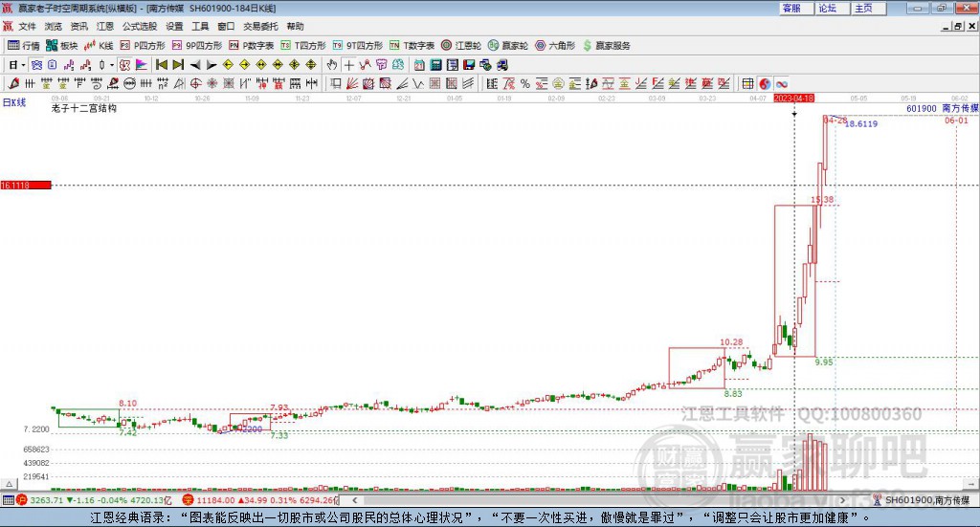
Task: Open 赢家服务 with dollar icon
Action: [606, 46]
